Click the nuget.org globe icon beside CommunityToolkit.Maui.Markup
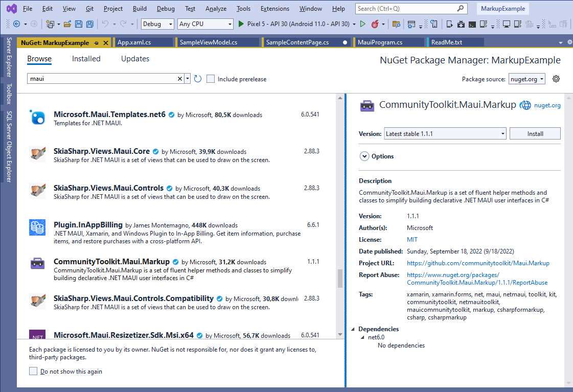This screenshot has width=573, height=392. (525, 105)
